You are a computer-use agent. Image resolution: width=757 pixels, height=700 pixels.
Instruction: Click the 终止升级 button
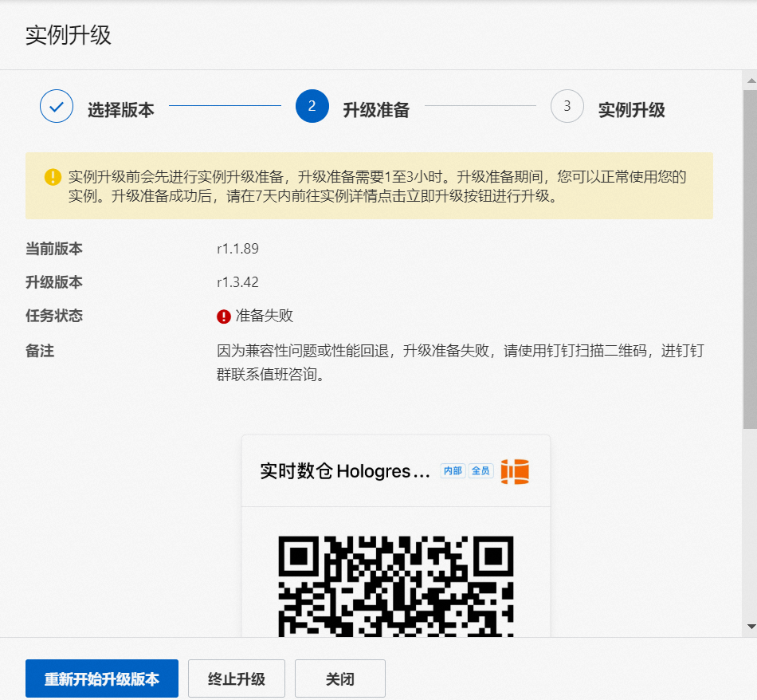[237, 678]
